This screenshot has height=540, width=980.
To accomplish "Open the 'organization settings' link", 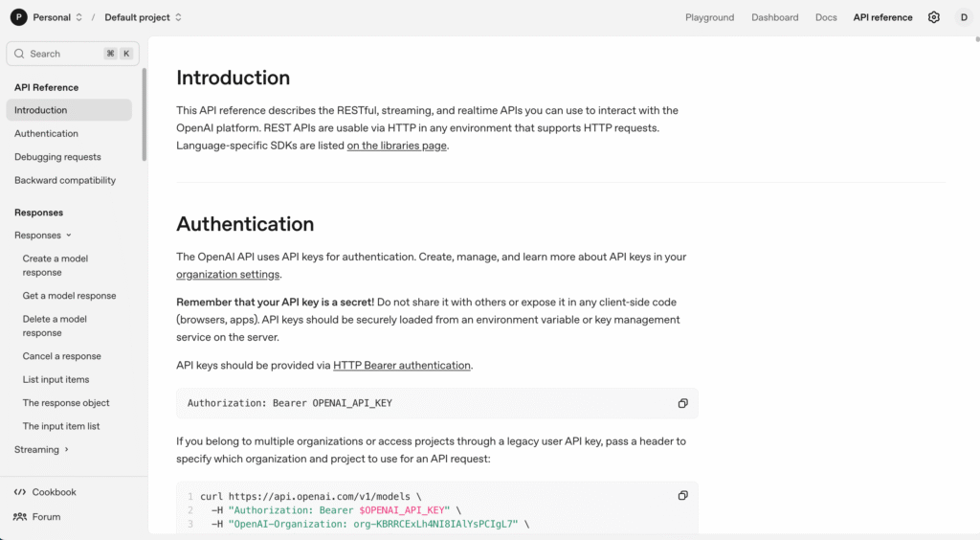I will tap(228, 274).
